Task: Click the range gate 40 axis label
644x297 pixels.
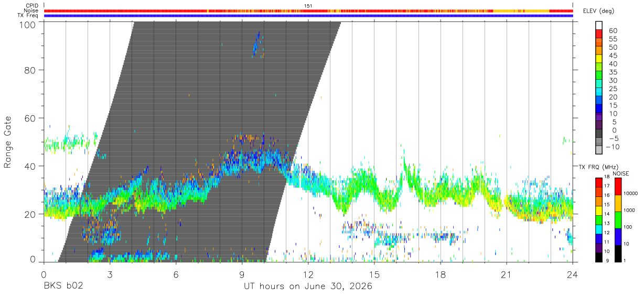Action: [30, 166]
